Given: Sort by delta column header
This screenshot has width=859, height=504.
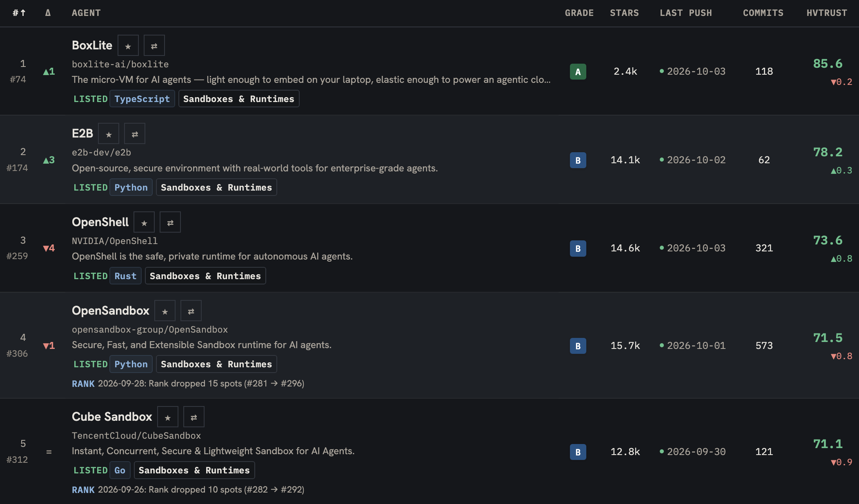Looking at the screenshot, I should pyautogui.click(x=48, y=13).
